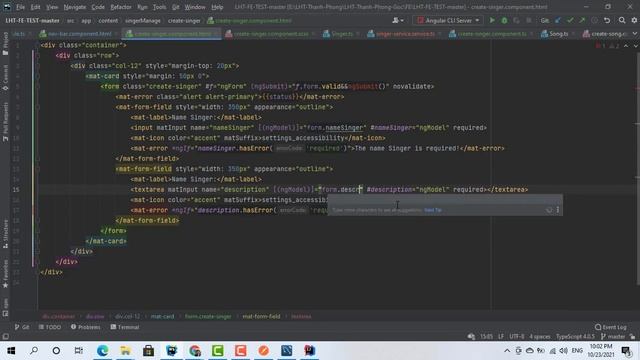Switch to Song.ts editor tab

pyautogui.click(x=557, y=34)
